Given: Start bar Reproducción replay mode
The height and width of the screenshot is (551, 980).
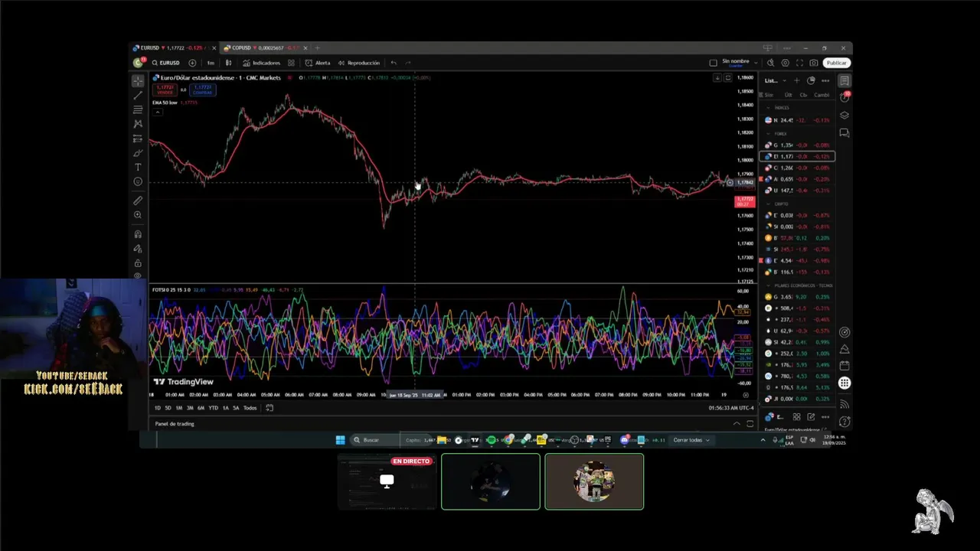Looking at the screenshot, I should point(358,63).
